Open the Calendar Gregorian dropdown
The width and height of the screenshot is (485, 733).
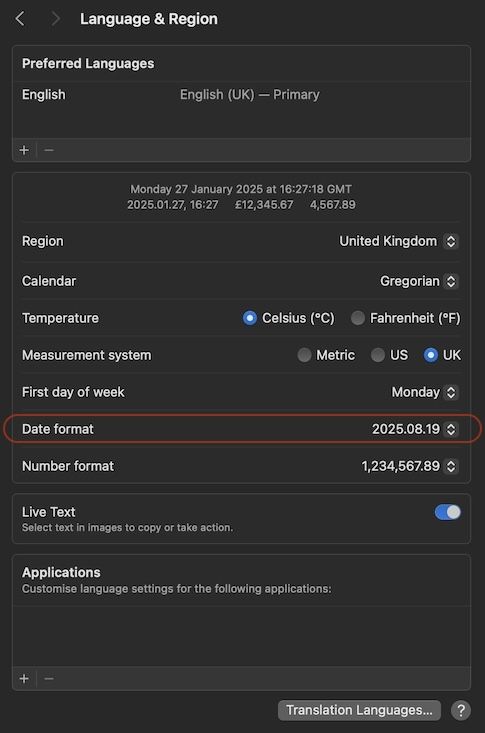pos(419,281)
